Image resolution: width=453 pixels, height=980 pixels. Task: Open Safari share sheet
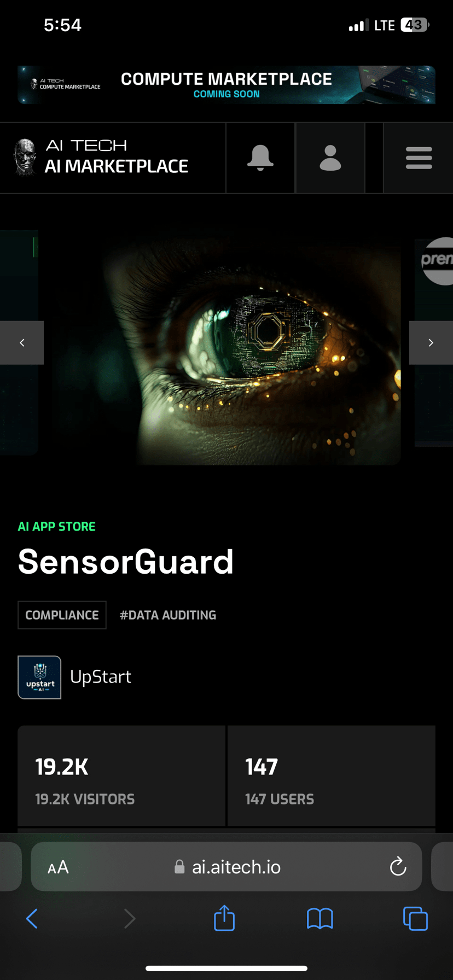click(224, 918)
